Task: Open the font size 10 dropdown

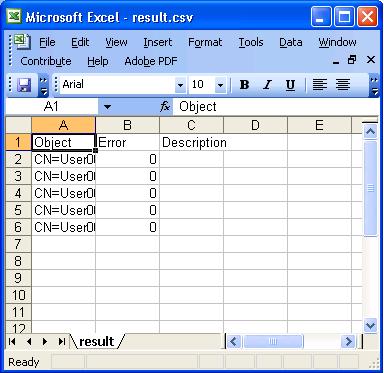Action: pyautogui.click(x=220, y=85)
